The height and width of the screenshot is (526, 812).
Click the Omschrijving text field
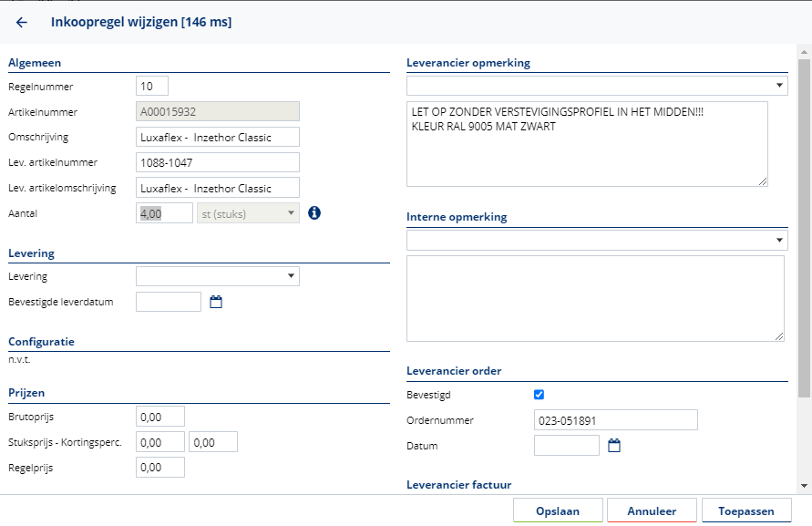coord(218,137)
